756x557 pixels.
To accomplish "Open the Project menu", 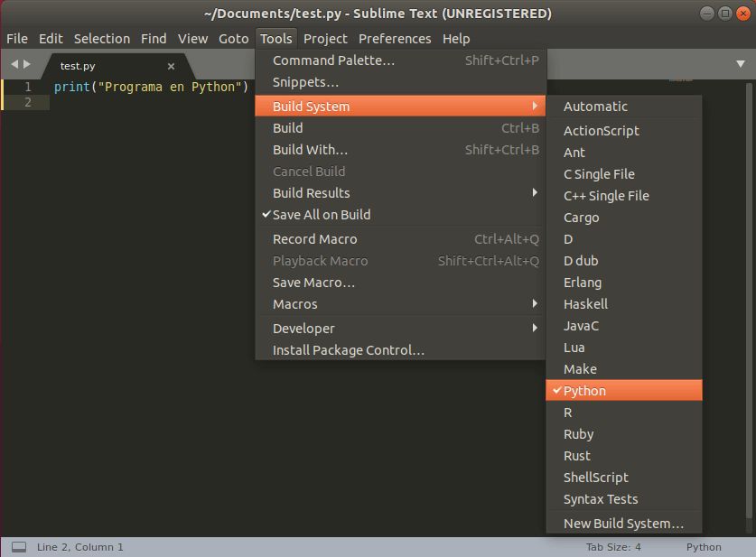I will point(325,39).
